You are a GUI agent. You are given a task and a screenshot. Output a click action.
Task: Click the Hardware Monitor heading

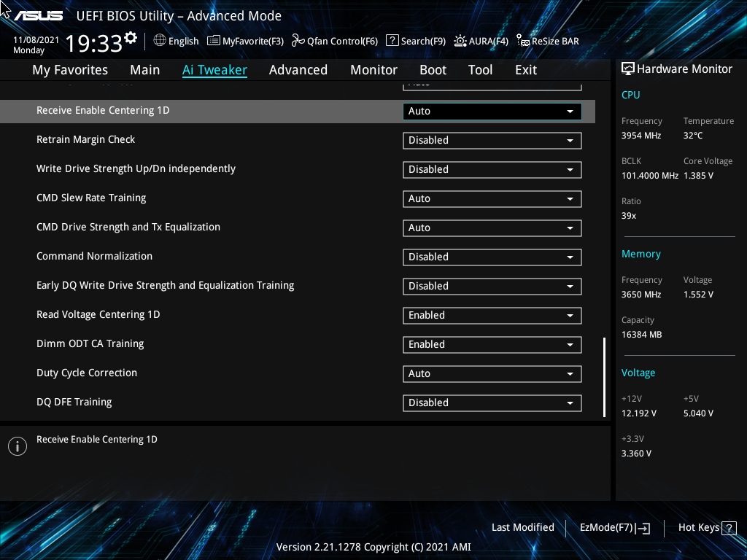pos(684,69)
